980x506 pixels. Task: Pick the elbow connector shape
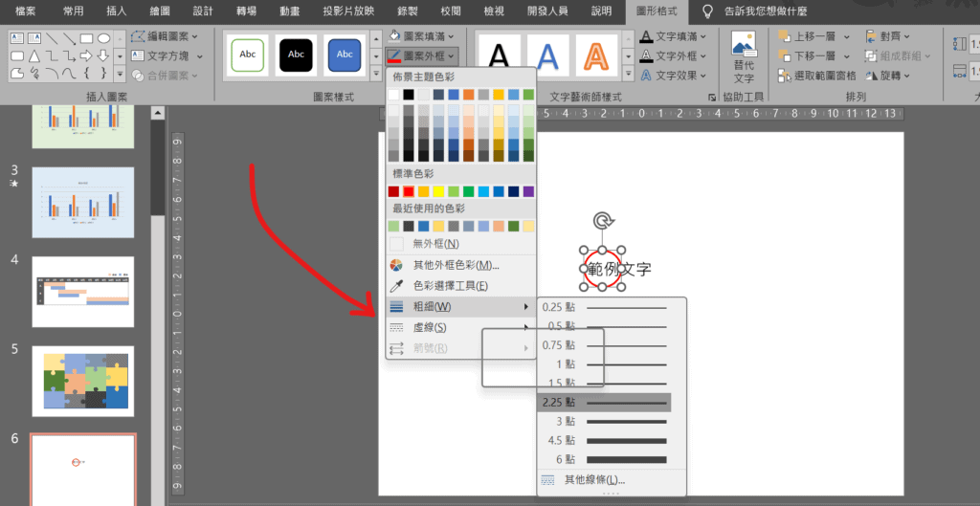52,56
